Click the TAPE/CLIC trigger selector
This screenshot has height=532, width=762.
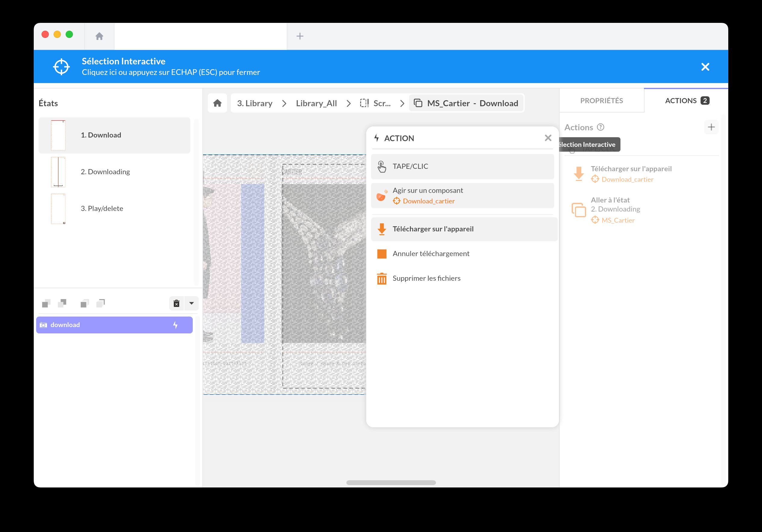462,166
